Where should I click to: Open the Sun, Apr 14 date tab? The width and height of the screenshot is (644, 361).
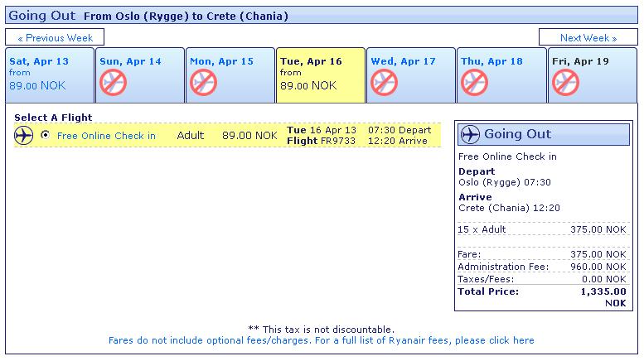coord(140,75)
